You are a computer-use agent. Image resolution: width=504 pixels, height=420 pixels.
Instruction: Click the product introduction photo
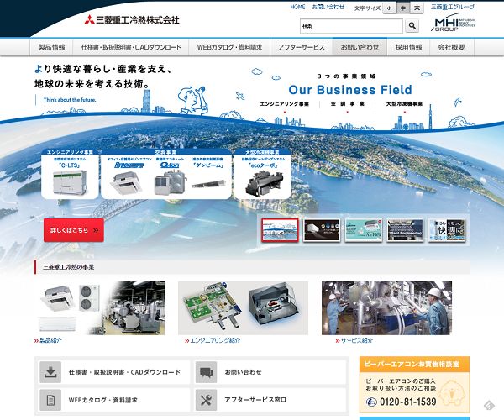pyautogui.click(x=100, y=307)
